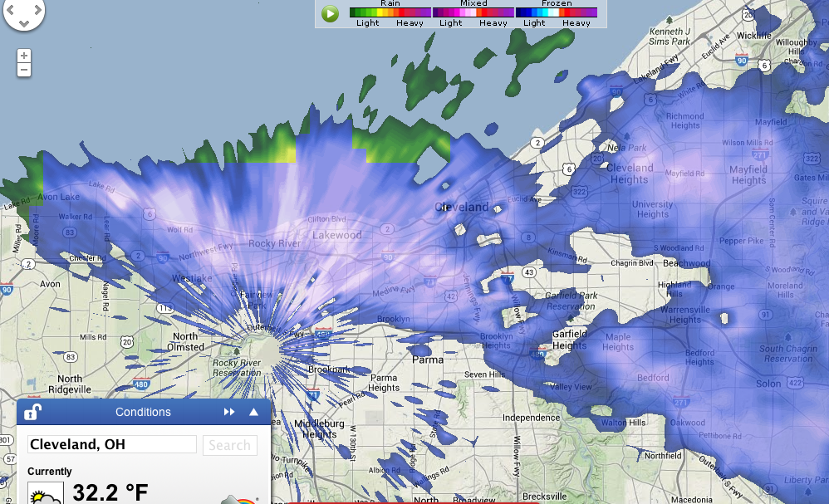829x504 pixels.
Task: Click the Kenneth J Sims Park label
Action: pos(670,37)
